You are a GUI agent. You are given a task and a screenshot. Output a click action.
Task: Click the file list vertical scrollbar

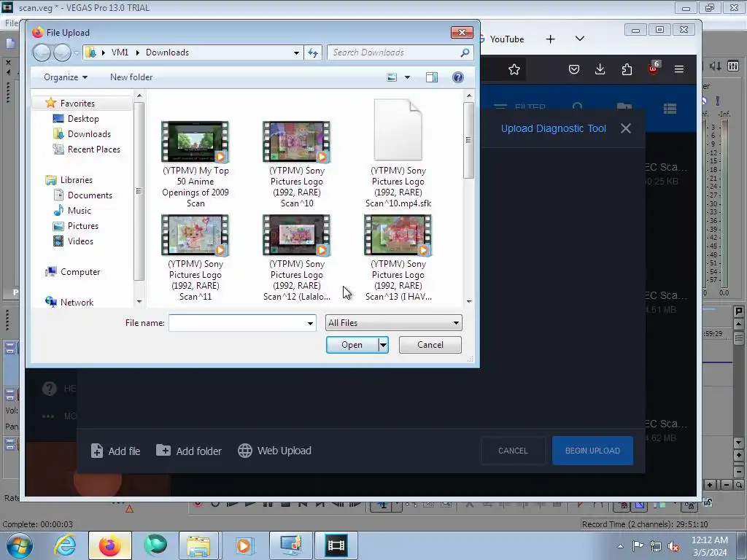tap(469, 141)
